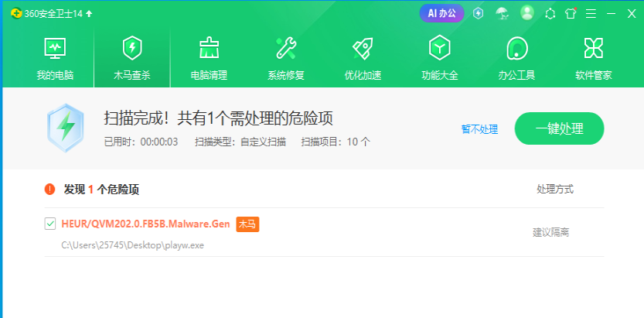Click the HEUR/QVM202.0.FB5B.Malware.Gen threat name

145,224
